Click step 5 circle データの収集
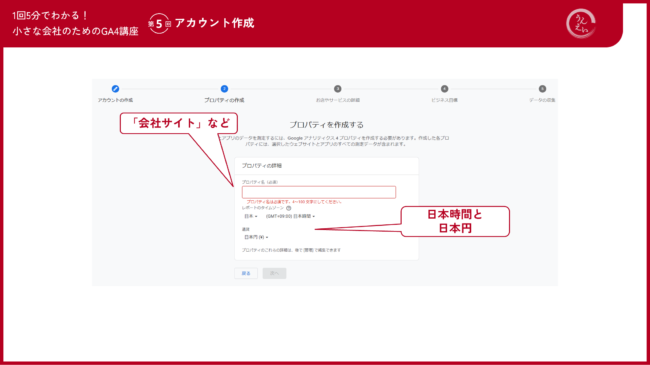Viewport: 650px width, 365px height. [x=542, y=89]
